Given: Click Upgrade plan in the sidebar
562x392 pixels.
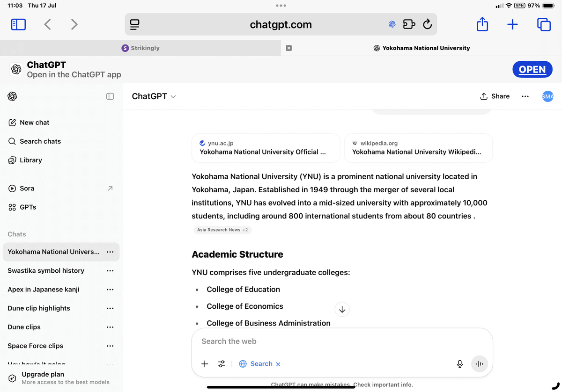Looking at the screenshot, I should (61, 378).
